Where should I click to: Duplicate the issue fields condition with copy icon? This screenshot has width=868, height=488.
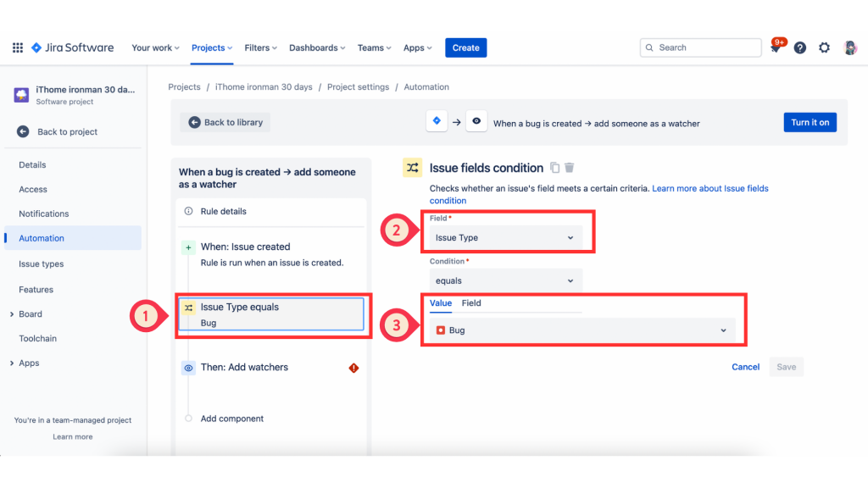pos(554,168)
